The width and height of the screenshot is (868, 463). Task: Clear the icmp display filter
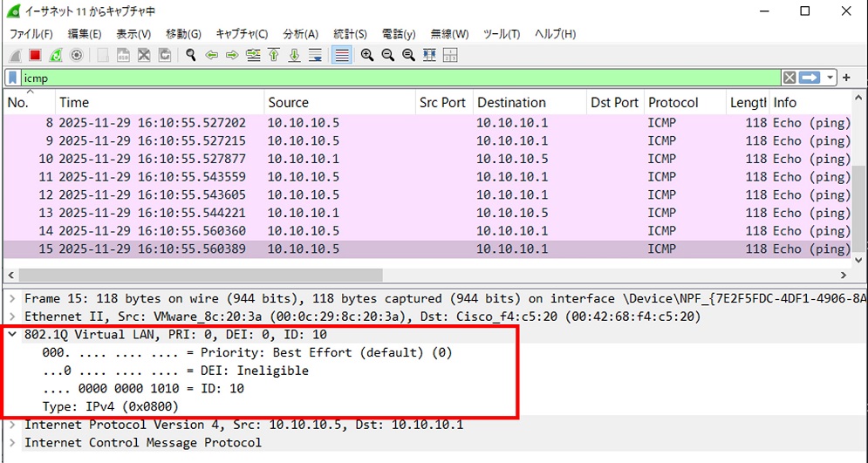click(789, 78)
